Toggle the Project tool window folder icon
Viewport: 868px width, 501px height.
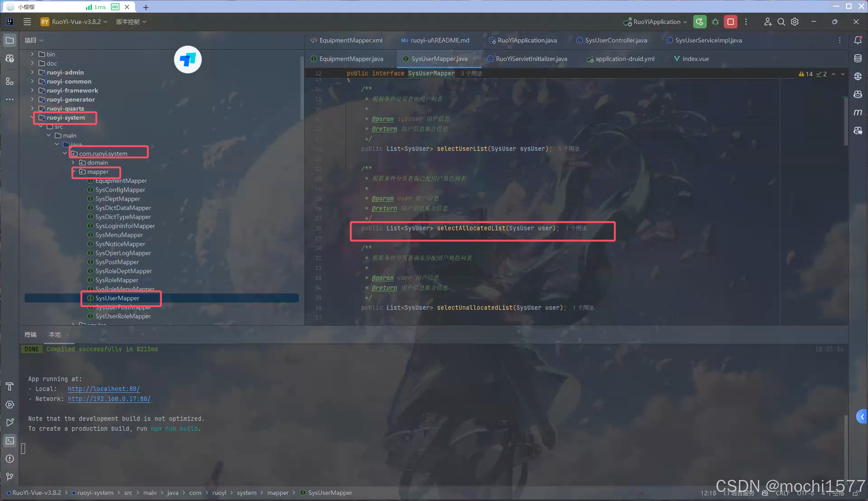10,40
